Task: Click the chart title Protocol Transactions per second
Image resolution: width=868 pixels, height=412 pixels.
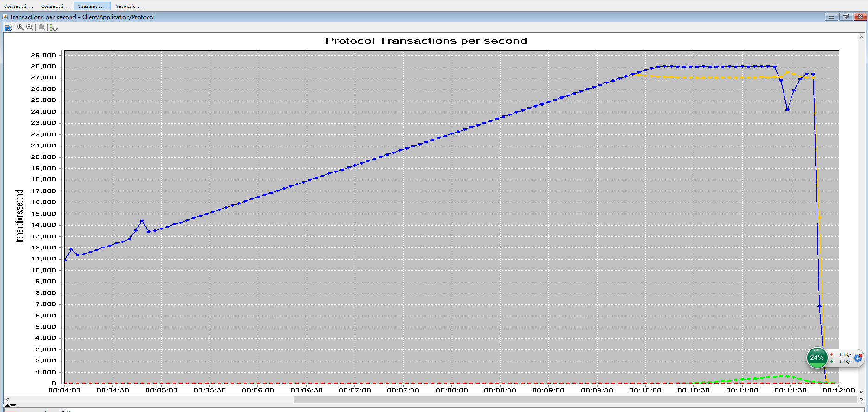Action: point(426,41)
